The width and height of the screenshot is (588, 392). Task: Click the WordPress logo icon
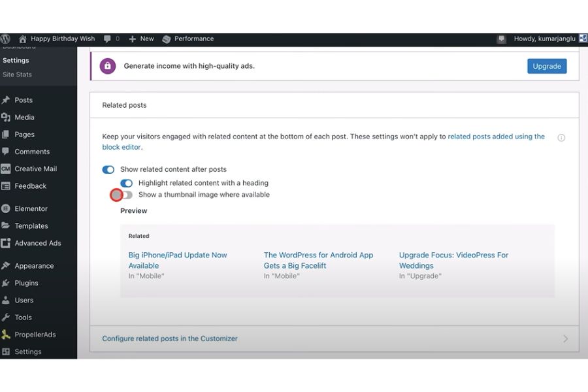(x=5, y=39)
